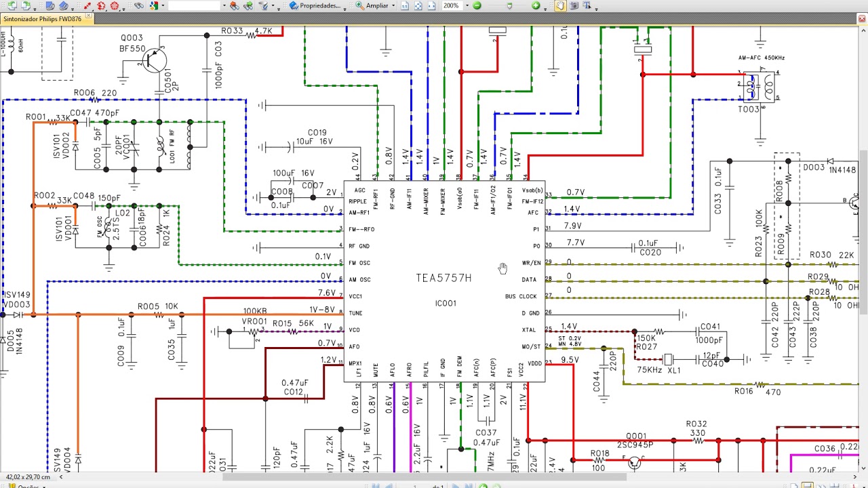Click the Snapshot camera tool
Viewport: 868px width, 488px height.
click(x=574, y=5)
